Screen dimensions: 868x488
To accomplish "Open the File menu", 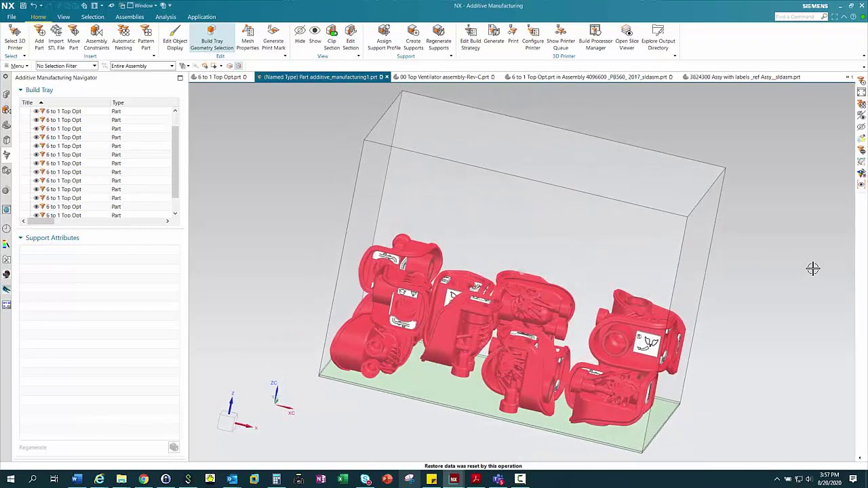I will point(12,17).
